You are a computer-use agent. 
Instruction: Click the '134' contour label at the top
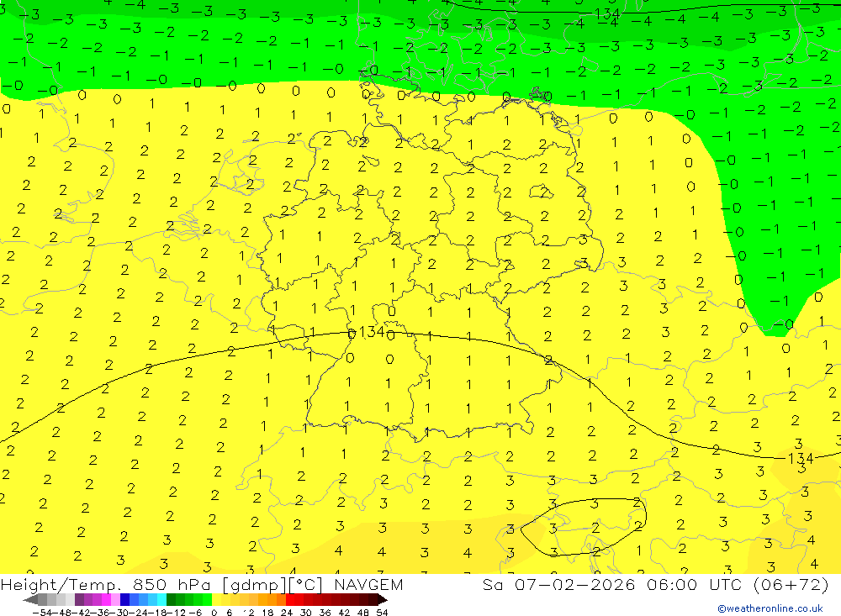pos(607,13)
